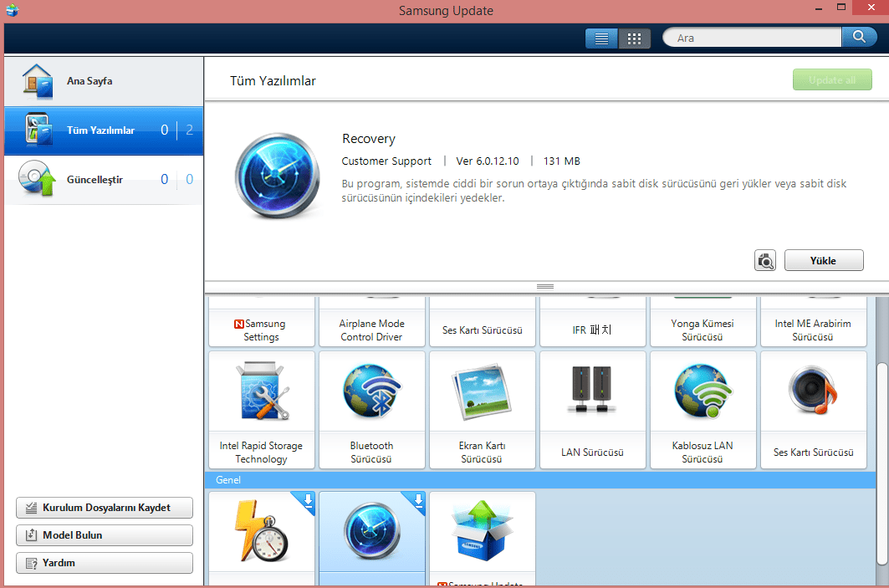Click Kurulum Dosyalarını Kaydet button

(105, 508)
